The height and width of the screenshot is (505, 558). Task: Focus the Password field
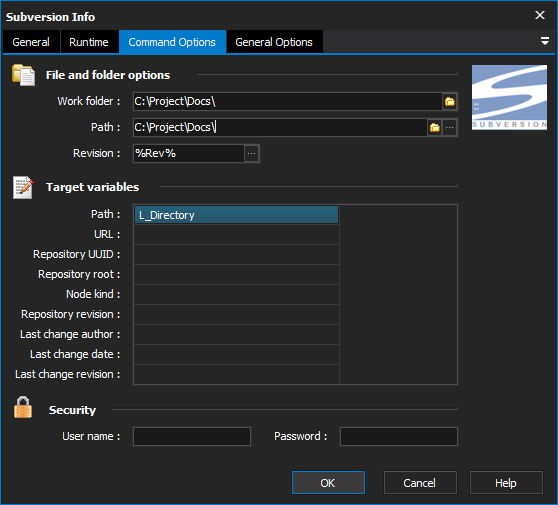[399, 436]
